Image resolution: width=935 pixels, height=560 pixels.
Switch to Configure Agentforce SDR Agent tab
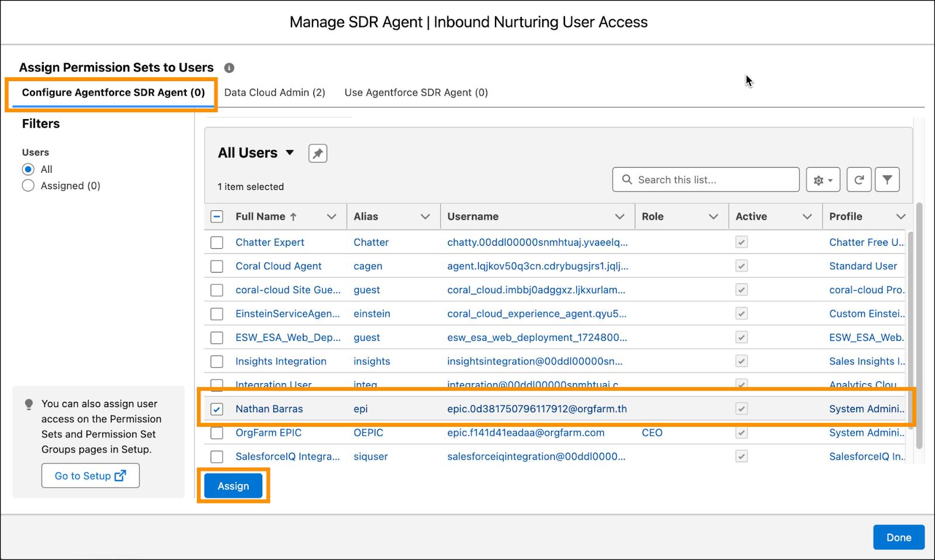[x=113, y=92]
